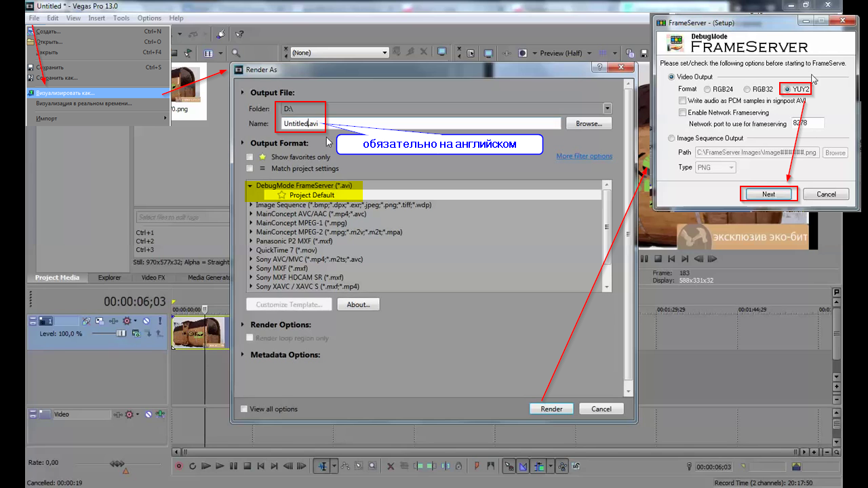The width and height of the screenshot is (868, 488).
Task: Expand the MainConcept AVC/AAC format group
Action: (x=252, y=213)
